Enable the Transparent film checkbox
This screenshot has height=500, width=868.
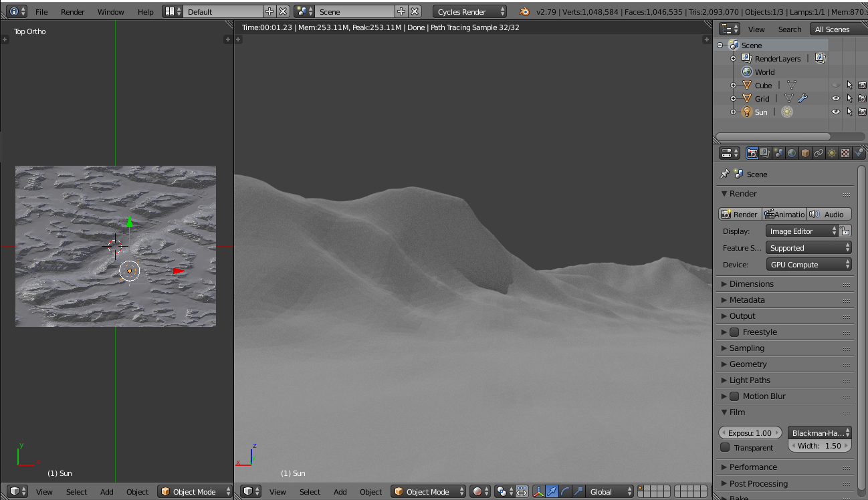click(x=725, y=447)
